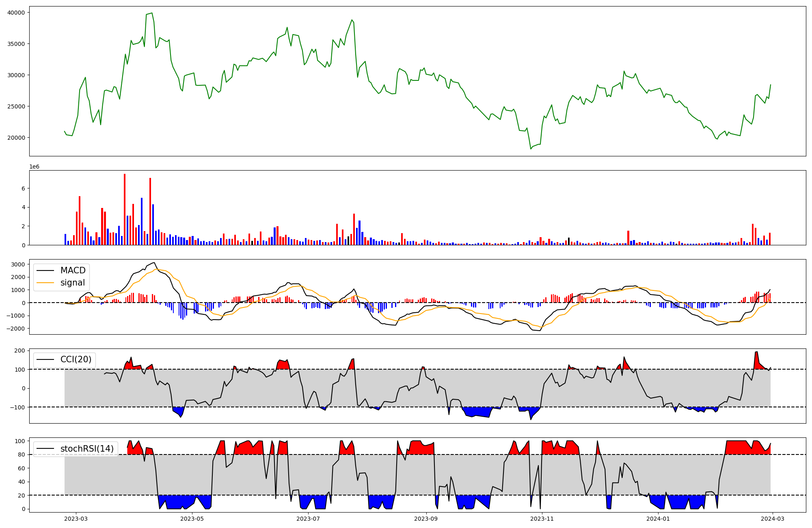Click the stochRSI(14) legend label
Image resolution: width=812 pixels, height=528 pixels.
tap(87, 449)
